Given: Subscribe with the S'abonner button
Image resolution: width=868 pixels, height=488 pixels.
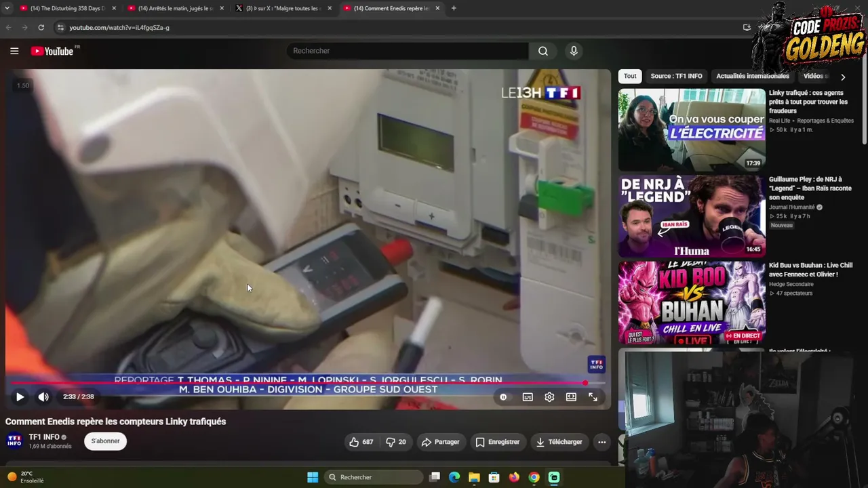Looking at the screenshot, I should (x=105, y=441).
